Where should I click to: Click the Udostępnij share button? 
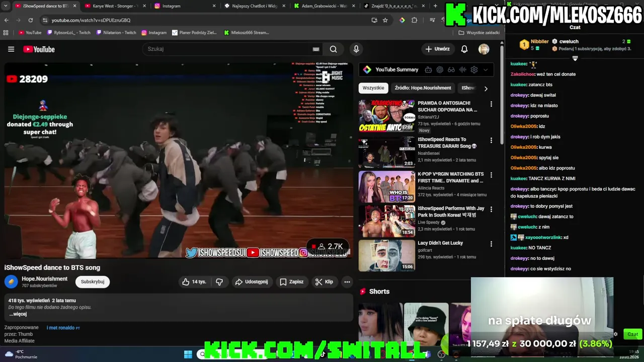click(x=252, y=282)
